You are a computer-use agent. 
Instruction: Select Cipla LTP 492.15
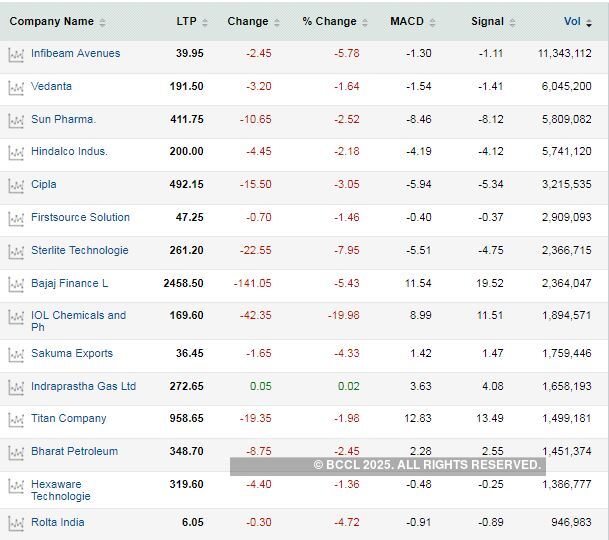pos(186,184)
